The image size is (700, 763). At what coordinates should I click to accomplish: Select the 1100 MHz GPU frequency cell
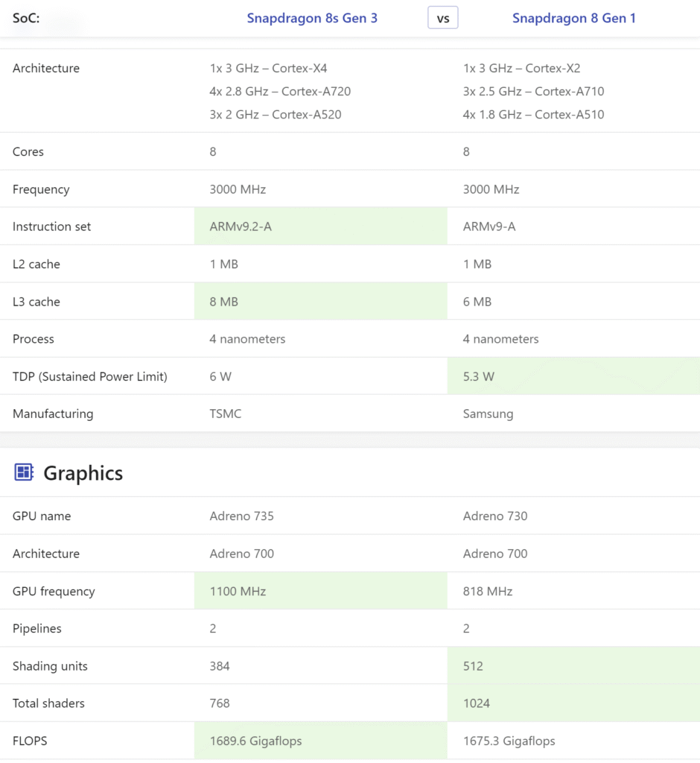point(320,592)
